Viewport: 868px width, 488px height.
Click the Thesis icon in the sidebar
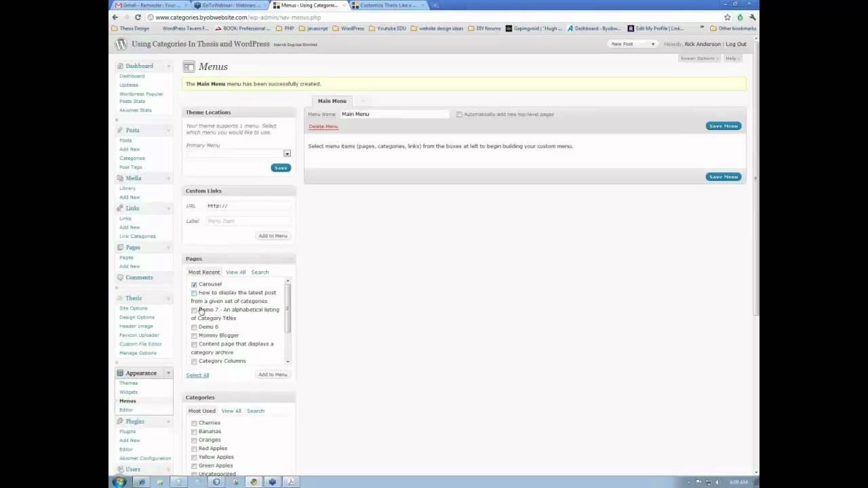pyautogui.click(x=120, y=298)
